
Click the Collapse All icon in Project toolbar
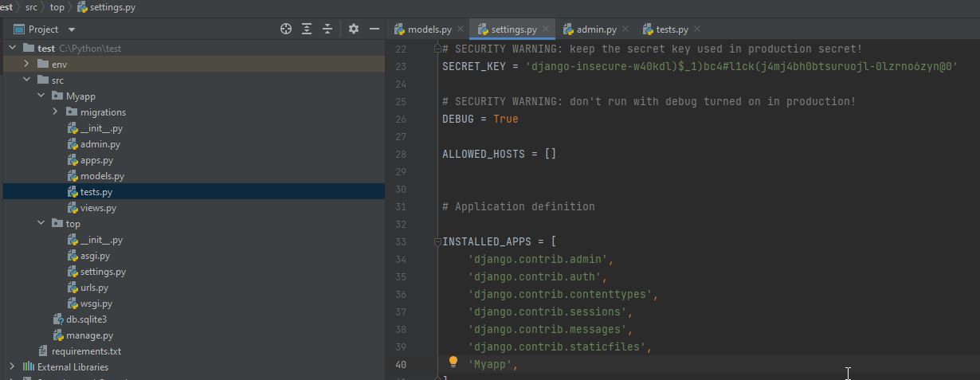click(x=327, y=29)
